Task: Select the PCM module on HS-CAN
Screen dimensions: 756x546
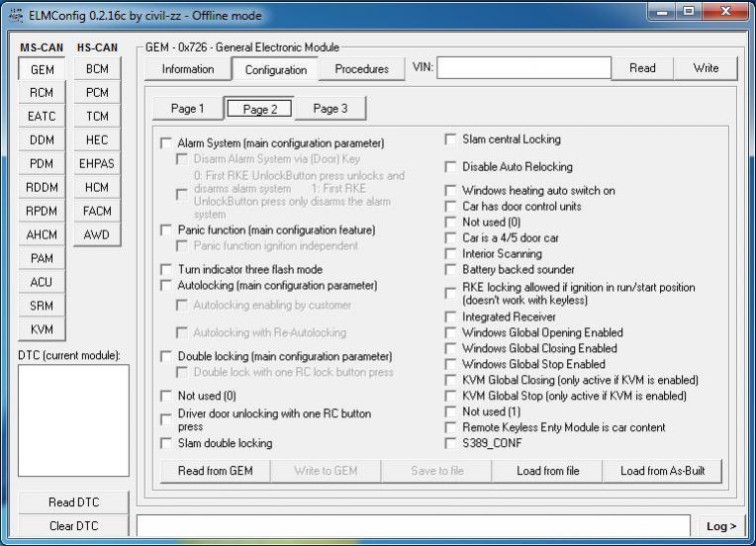Action: pos(97,93)
